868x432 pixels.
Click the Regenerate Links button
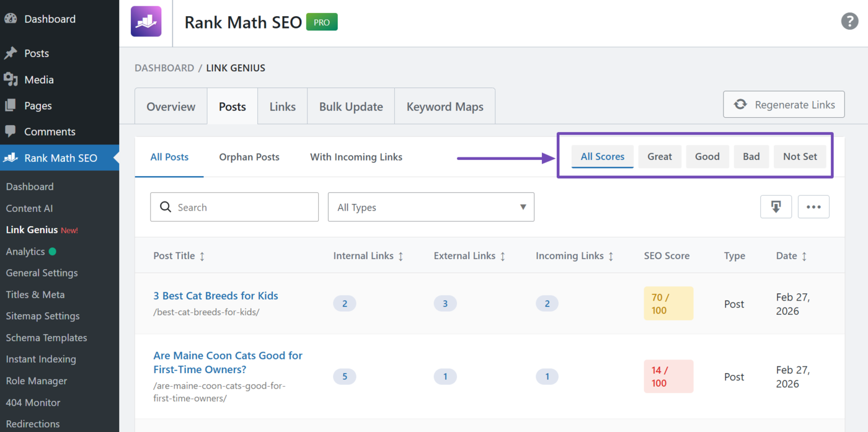click(x=784, y=104)
